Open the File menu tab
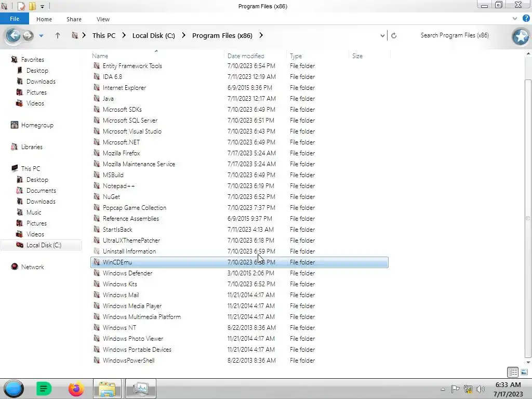This screenshot has width=532, height=399. pos(14,19)
